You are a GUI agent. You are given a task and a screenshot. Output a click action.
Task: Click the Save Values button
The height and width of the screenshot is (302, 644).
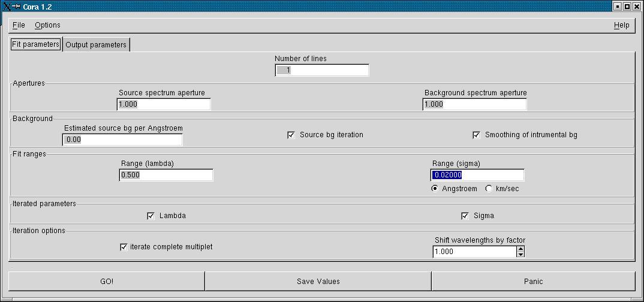click(x=318, y=281)
